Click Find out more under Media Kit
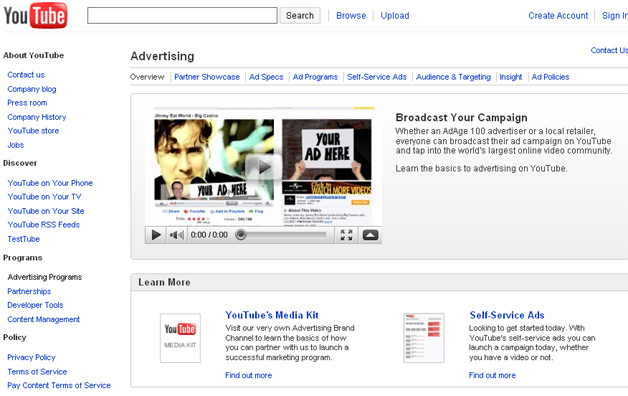 [x=248, y=375]
